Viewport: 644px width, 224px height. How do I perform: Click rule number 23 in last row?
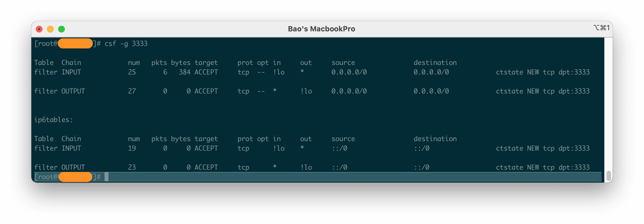132,167
